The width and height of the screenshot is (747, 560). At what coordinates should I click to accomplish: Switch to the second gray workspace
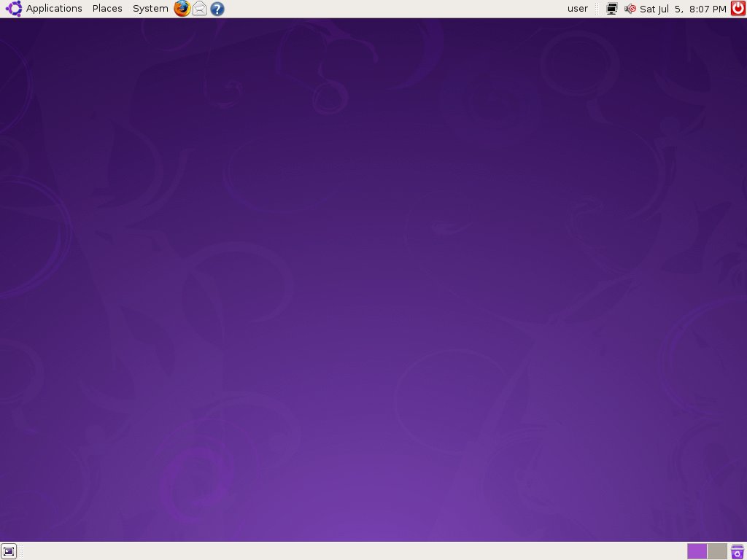click(717, 551)
